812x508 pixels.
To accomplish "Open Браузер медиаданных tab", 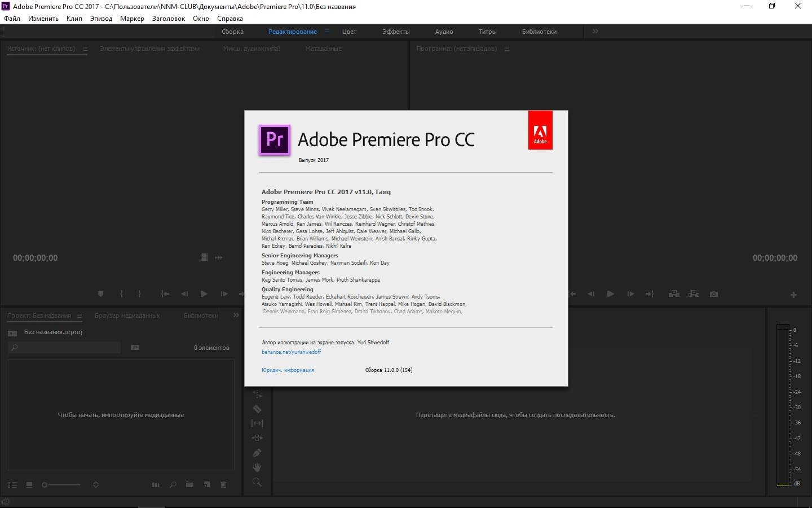I will click(x=127, y=316).
